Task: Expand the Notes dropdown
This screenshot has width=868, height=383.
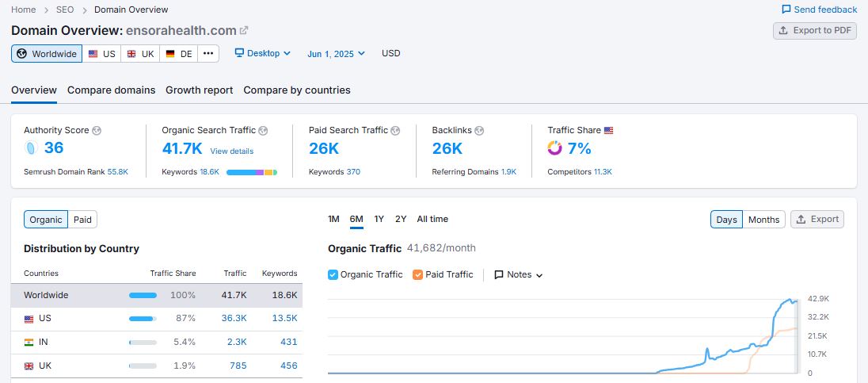Action: click(519, 274)
